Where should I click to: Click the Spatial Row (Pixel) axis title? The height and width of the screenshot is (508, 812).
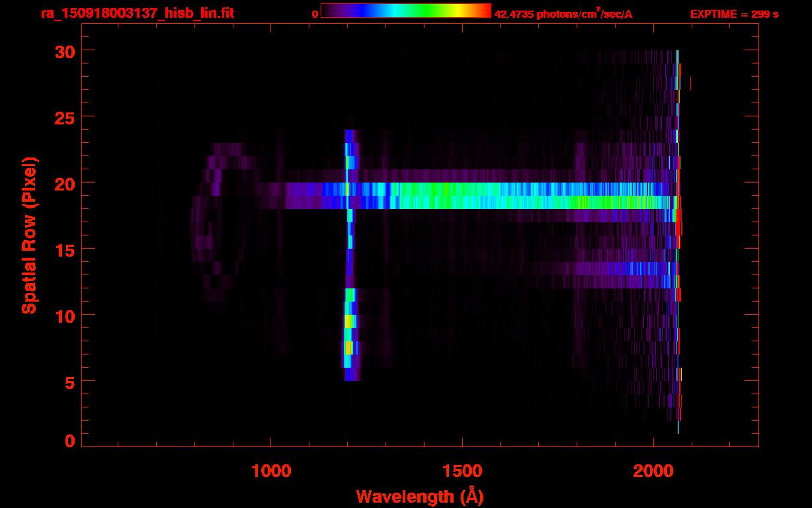pyautogui.click(x=29, y=235)
